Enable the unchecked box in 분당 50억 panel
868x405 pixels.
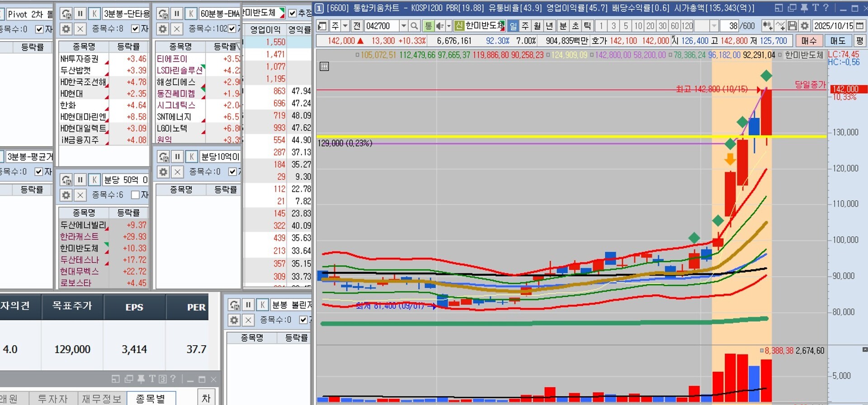[135, 195]
